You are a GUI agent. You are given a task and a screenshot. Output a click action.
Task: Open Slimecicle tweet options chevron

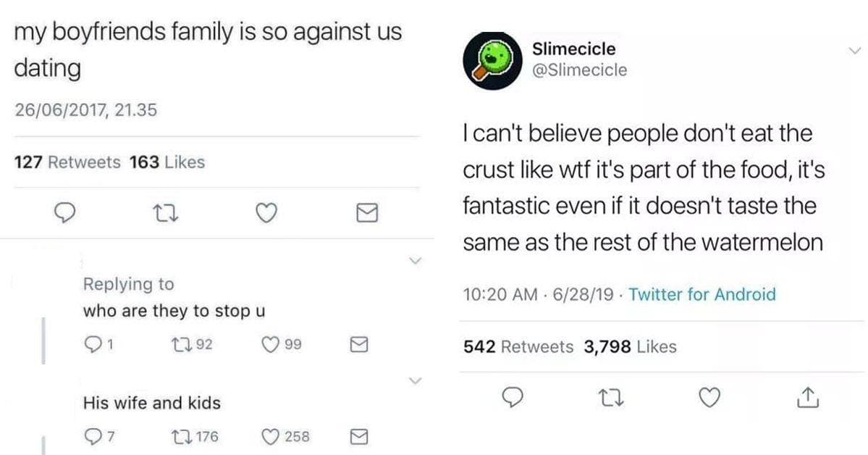coord(855,50)
